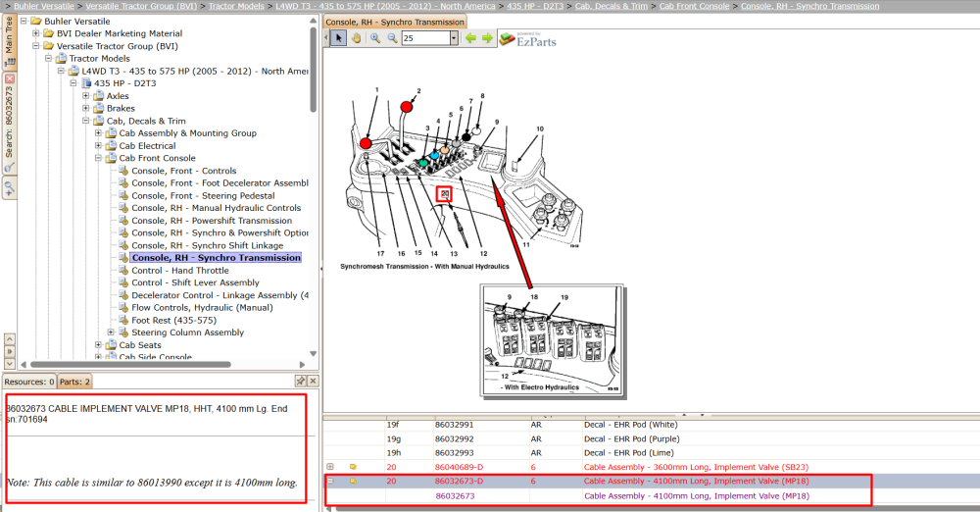Select Control - Shift Lever Assembly item
The width and height of the screenshot is (980, 512).
point(195,282)
